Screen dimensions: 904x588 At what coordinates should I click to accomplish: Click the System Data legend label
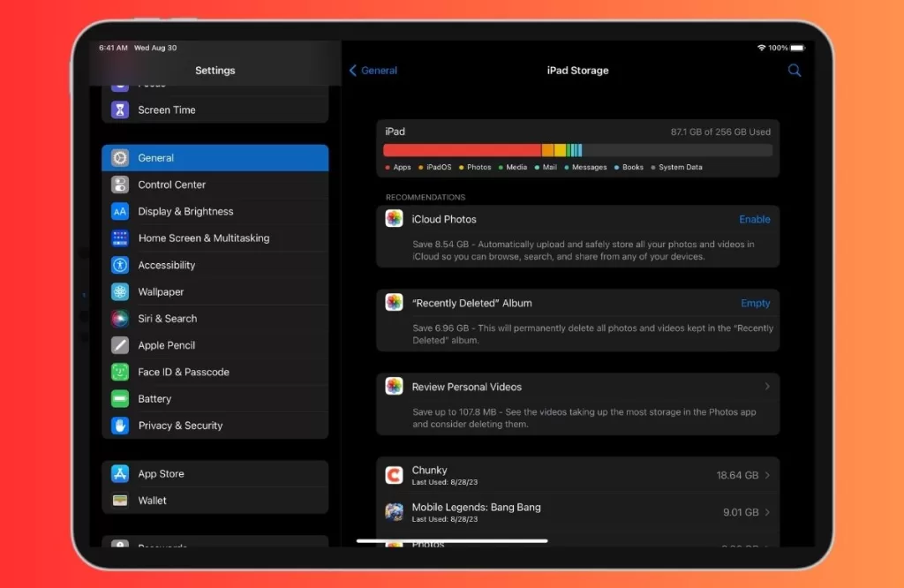point(681,167)
